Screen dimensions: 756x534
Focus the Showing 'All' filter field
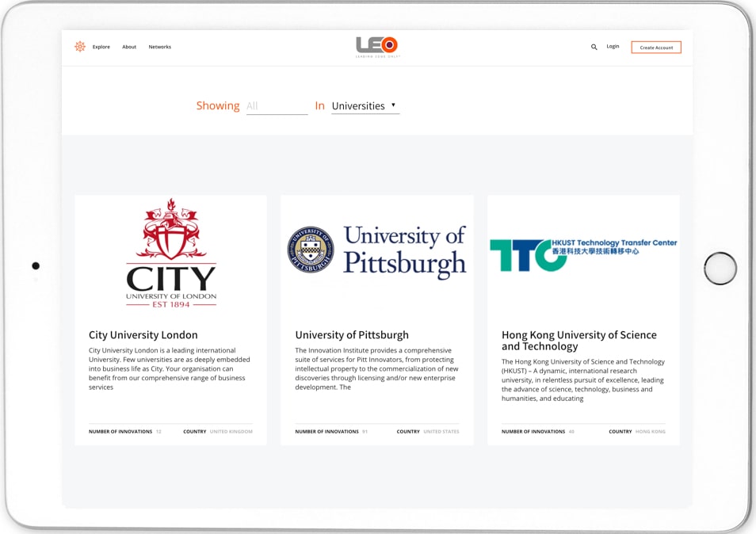(x=277, y=106)
